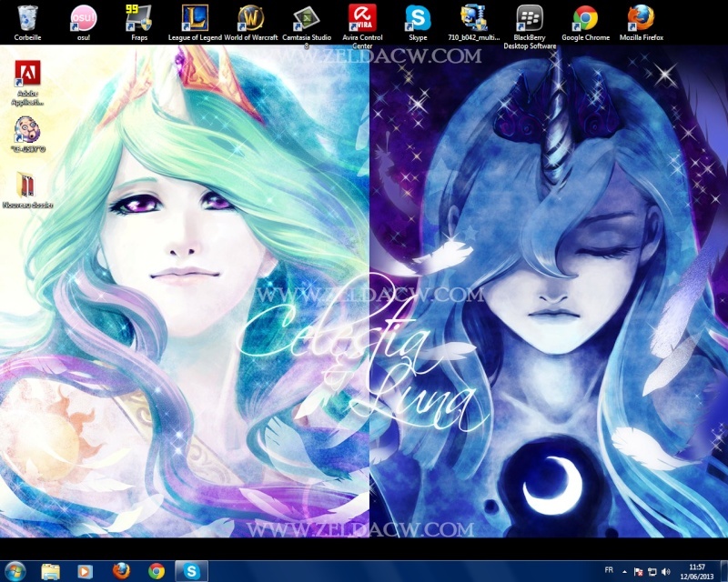Screen dimensions: 728x582
Task: Open Windows Explorer from the taskbar
Action: pos(51,571)
